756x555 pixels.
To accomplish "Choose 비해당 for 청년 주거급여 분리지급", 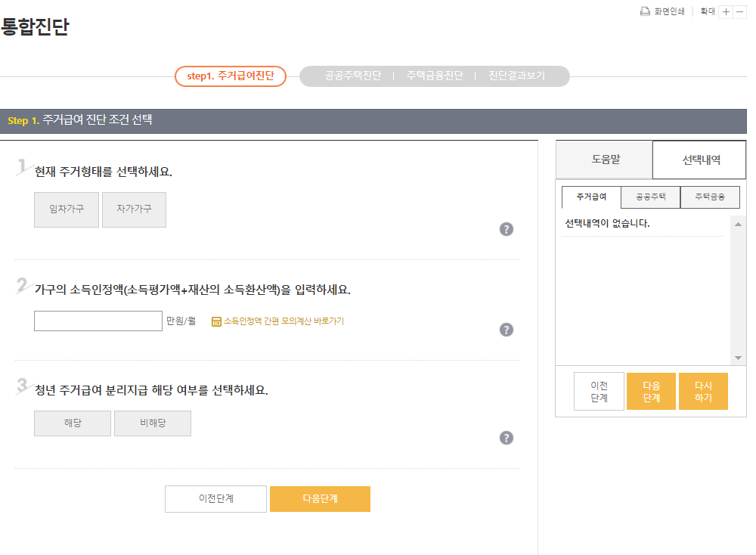I will point(153,423).
